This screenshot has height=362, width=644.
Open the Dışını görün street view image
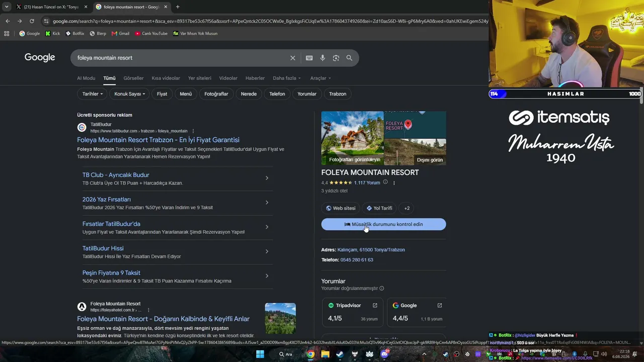click(415, 152)
